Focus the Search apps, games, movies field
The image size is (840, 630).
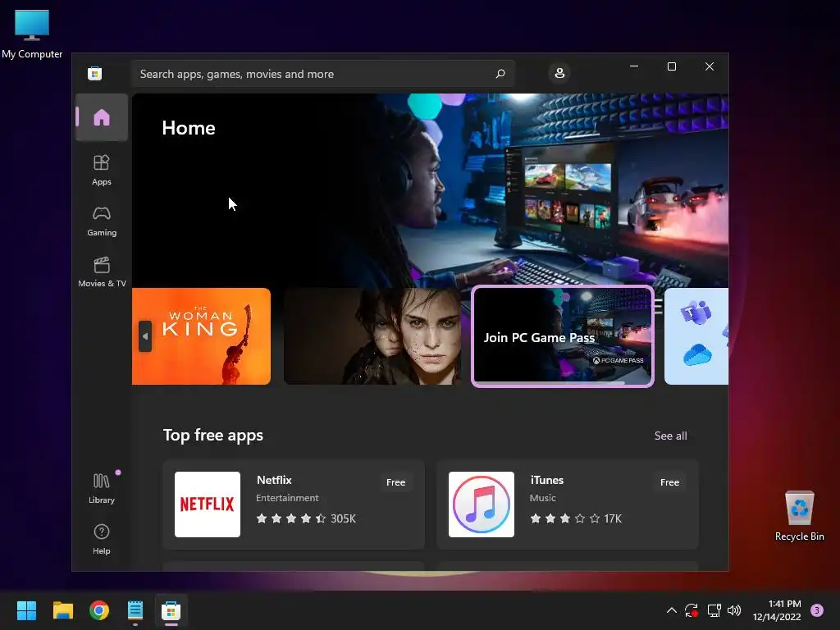coord(323,74)
